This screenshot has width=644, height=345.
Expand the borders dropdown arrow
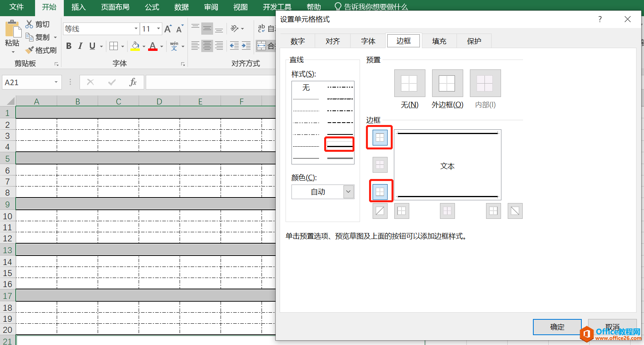(122, 47)
